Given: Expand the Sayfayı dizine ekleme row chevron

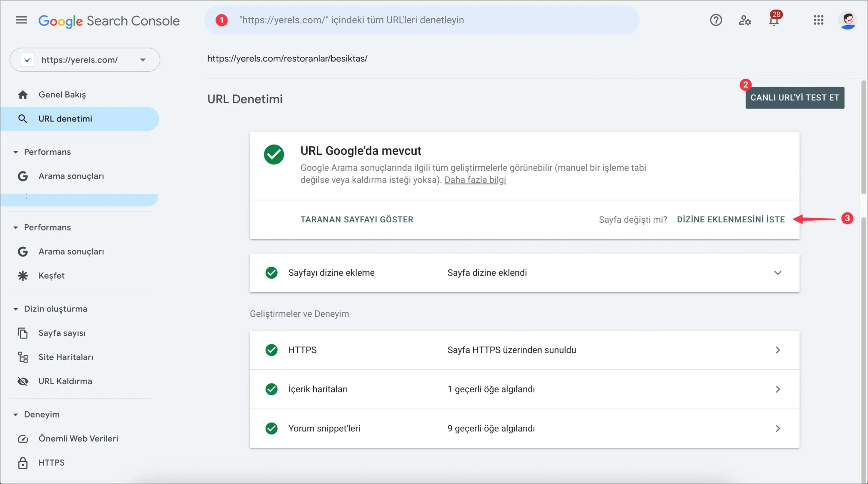Looking at the screenshot, I should tap(778, 273).
